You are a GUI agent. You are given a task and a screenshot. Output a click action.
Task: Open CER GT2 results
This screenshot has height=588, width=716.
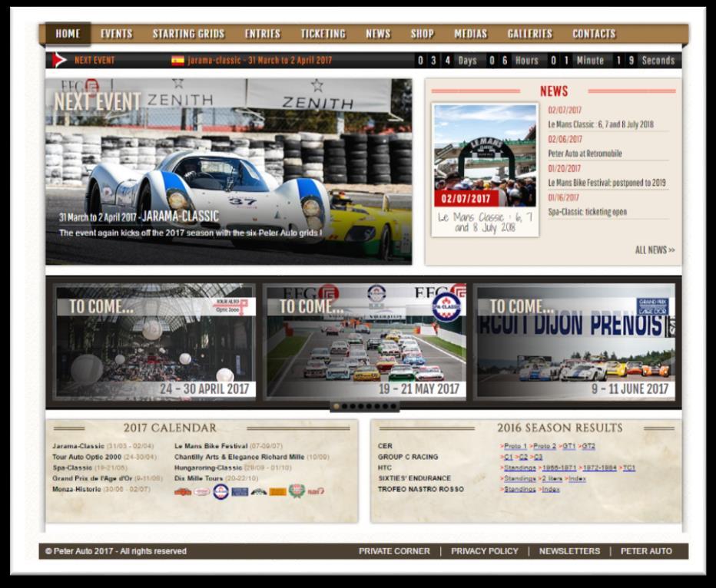[588, 446]
